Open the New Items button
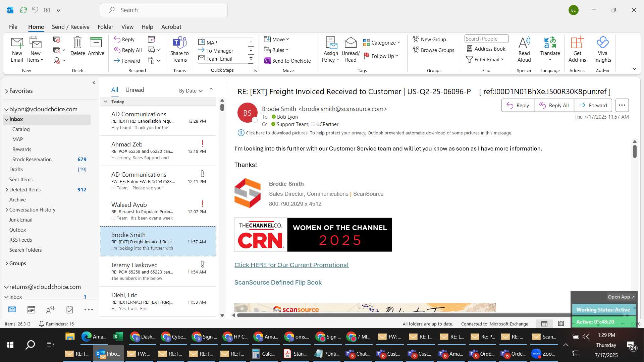644x362 pixels. pos(35,50)
